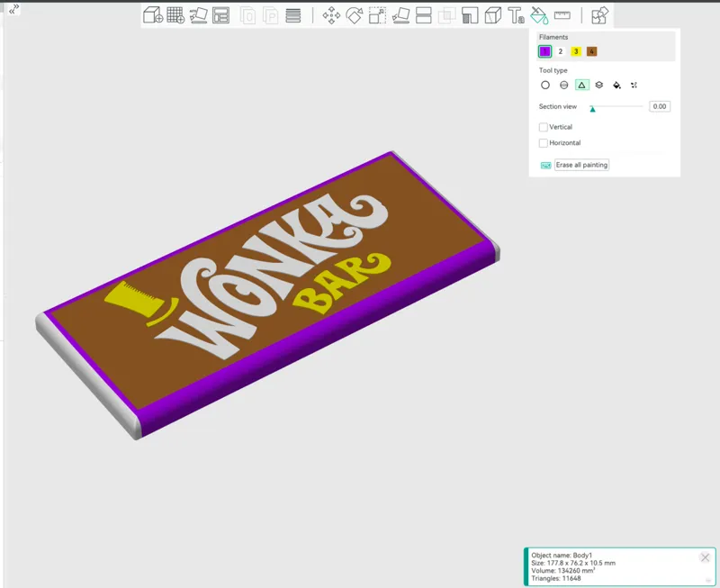This screenshot has height=588, width=720.
Task: Click the Mesh boolean icon
Action: 446,15
